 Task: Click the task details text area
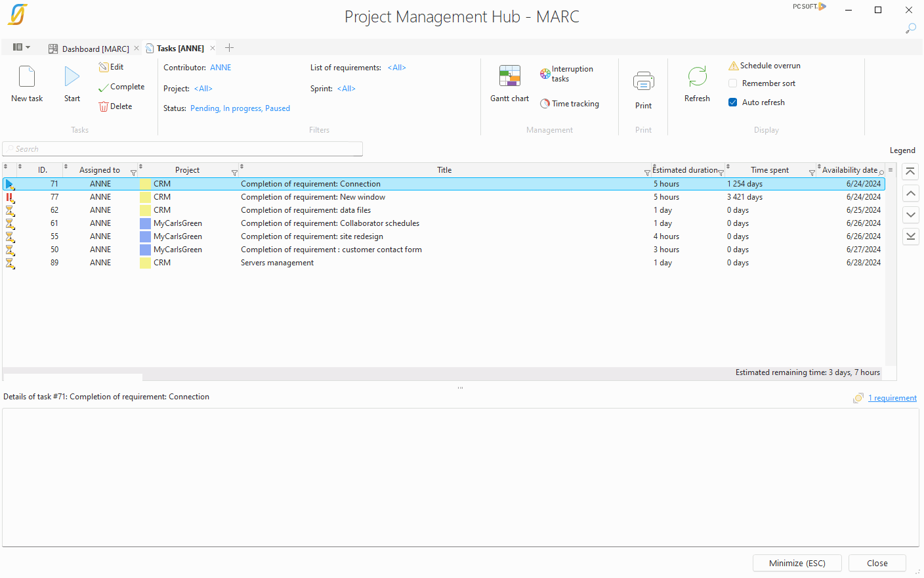pos(461,478)
